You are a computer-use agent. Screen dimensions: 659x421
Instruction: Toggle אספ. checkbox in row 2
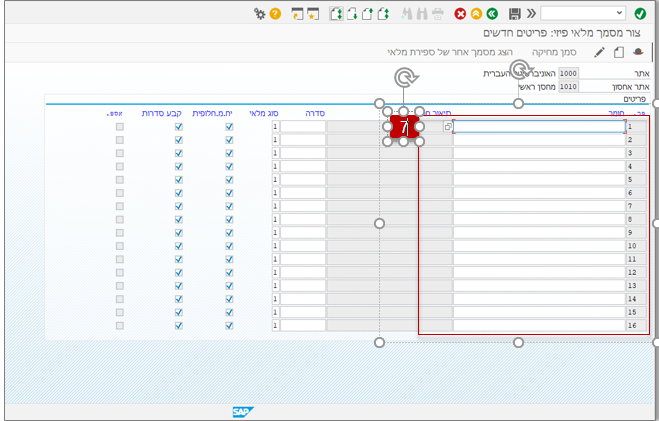click(x=120, y=140)
